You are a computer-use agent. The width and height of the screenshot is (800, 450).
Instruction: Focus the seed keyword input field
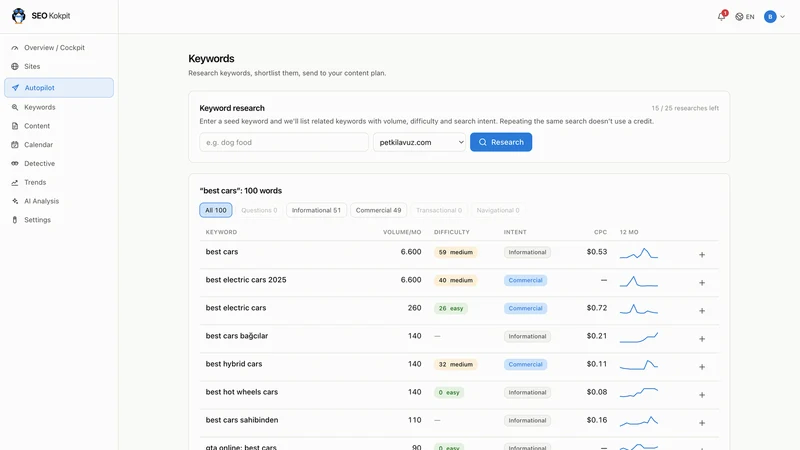[284, 142]
